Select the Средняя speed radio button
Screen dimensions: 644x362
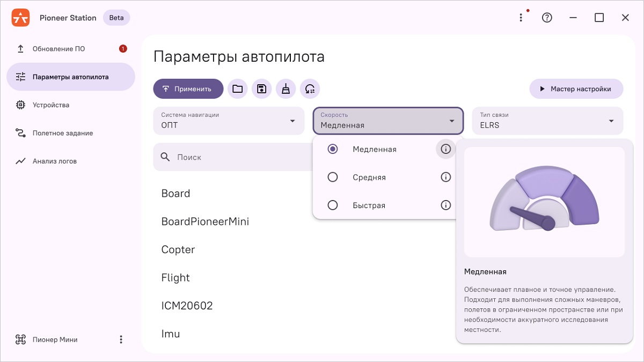[x=333, y=177]
